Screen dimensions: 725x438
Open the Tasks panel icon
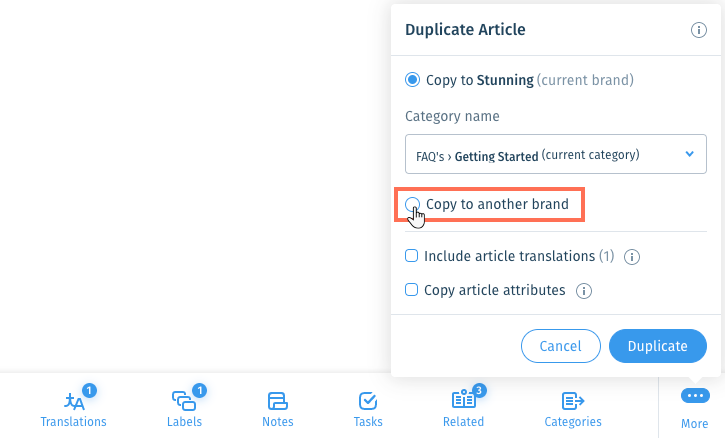(368, 401)
